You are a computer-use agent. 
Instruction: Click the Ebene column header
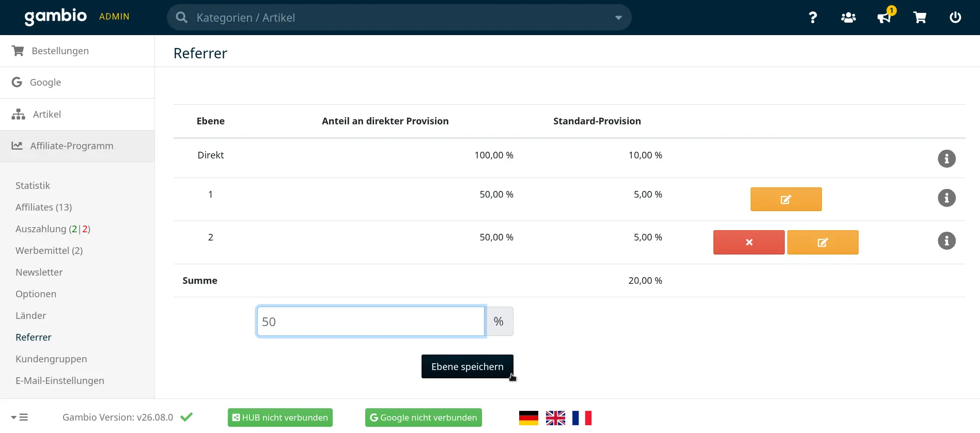pos(211,121)
